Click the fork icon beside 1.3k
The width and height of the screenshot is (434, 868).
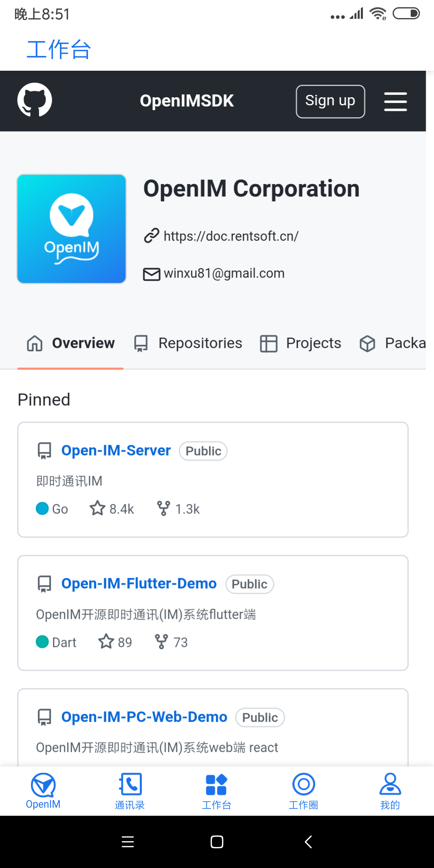point(164,508)
